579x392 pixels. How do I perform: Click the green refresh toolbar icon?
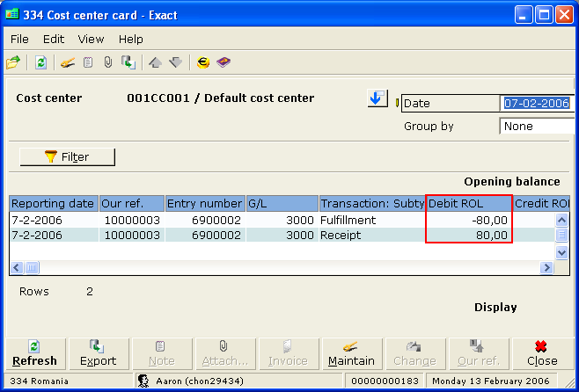pyautogui.click(x=40, y=62)
